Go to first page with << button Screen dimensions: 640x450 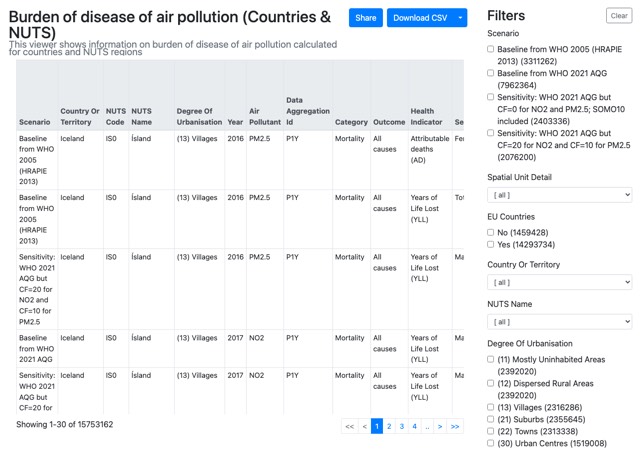click(x=350, y=426)
